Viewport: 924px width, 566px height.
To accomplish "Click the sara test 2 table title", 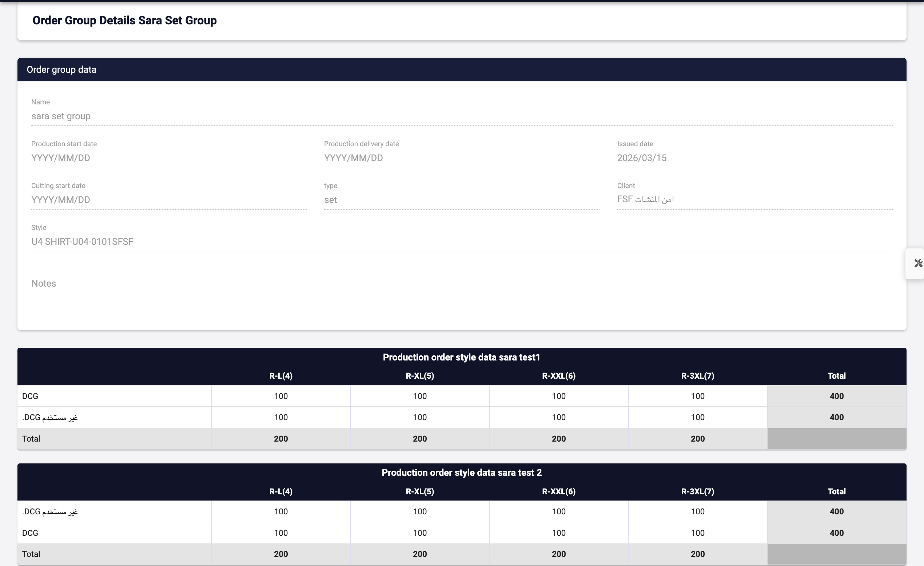I will point(461,473).
